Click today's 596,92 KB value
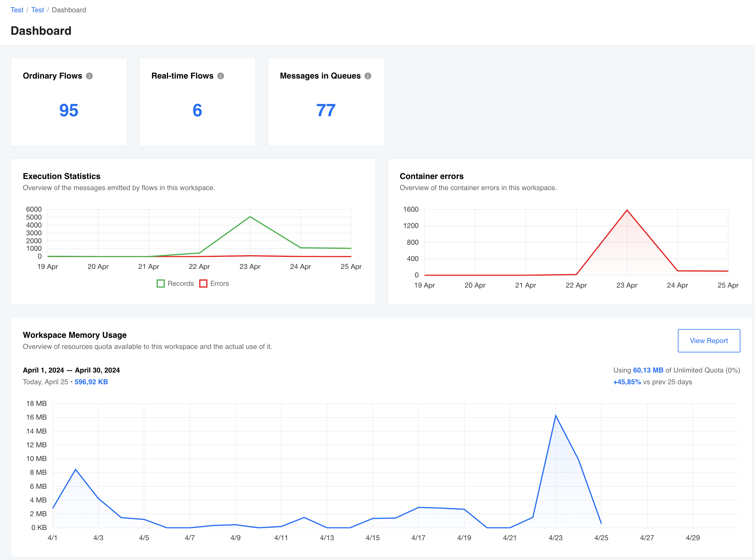Screen dimensions: 755x560 (x=91, y=382)
